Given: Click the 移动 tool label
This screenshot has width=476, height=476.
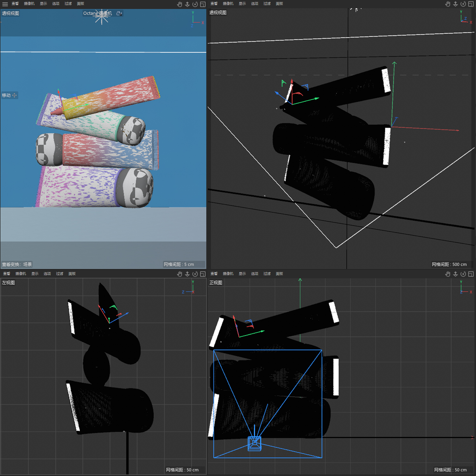Looking at the screenshot, I should (x=6, y=95).
